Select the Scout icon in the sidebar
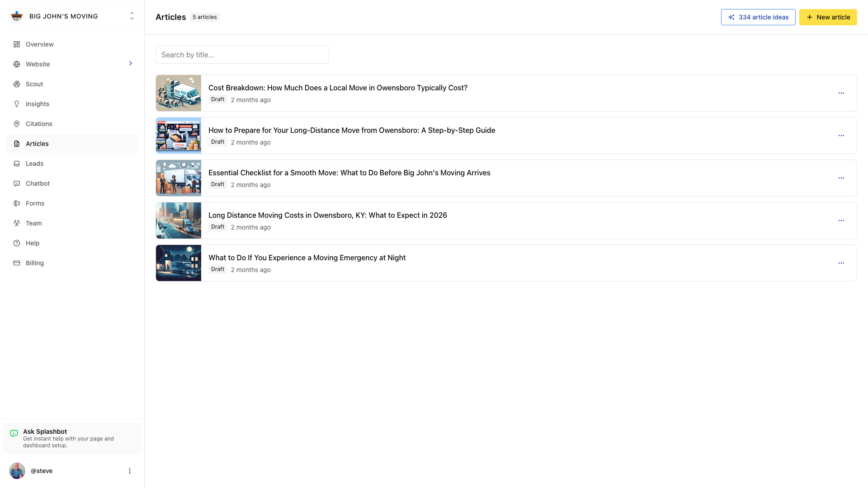868x488 pixels. click(17, 84)
